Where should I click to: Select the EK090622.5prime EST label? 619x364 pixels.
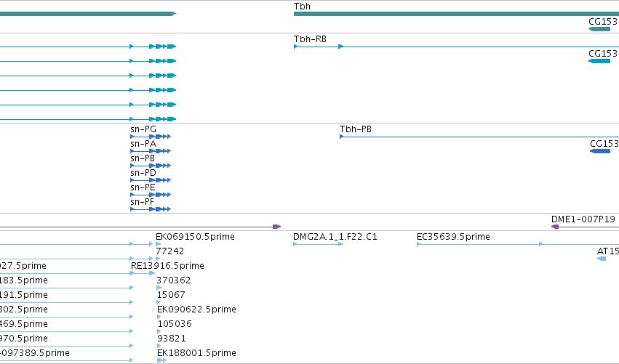point(196,310)
